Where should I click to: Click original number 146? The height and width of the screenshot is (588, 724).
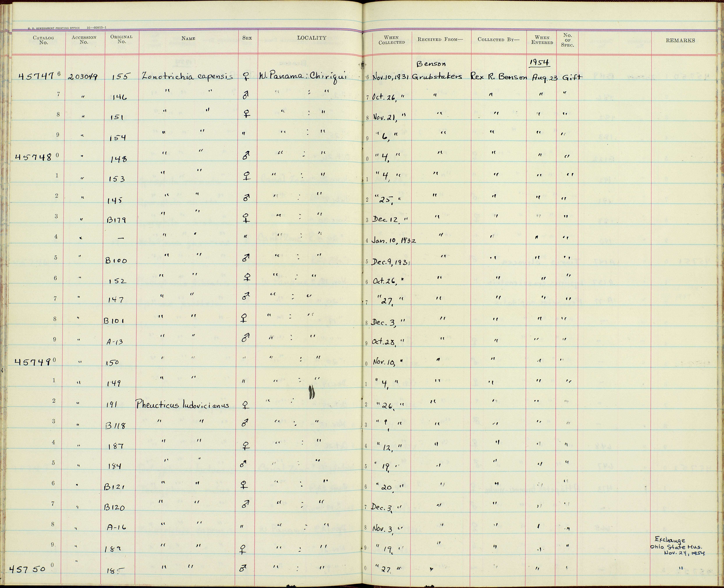click(x=119, y=97)
